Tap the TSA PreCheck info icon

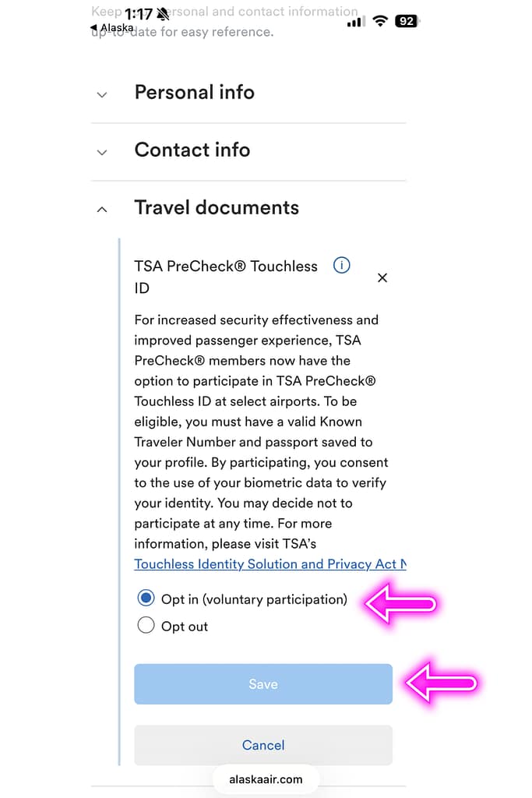tap(341, 266)
